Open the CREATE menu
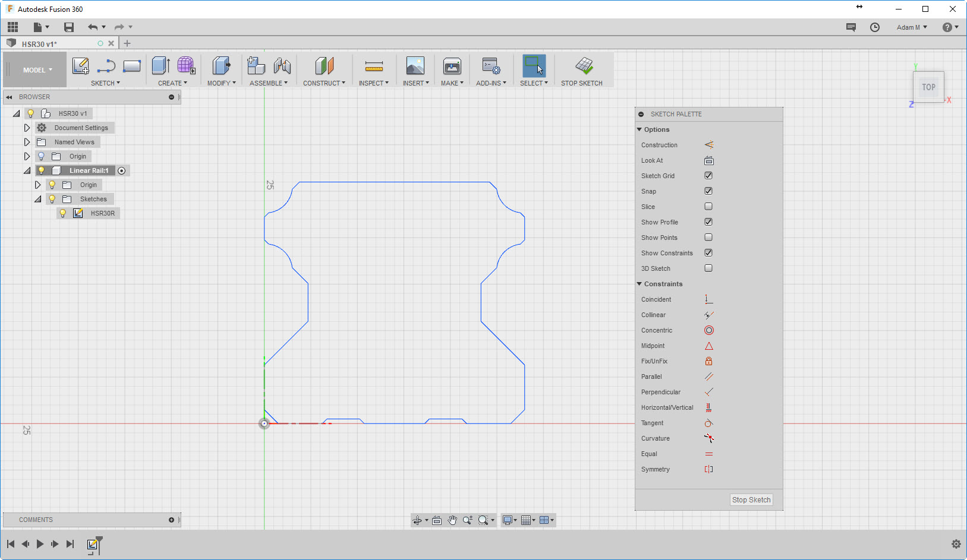 point(172,83)
